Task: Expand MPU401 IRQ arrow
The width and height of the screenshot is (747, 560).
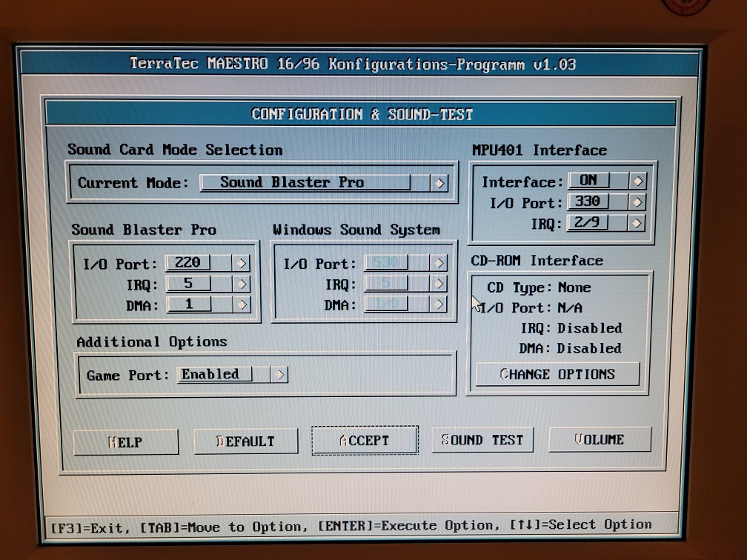Action: [x=637, y=223]
